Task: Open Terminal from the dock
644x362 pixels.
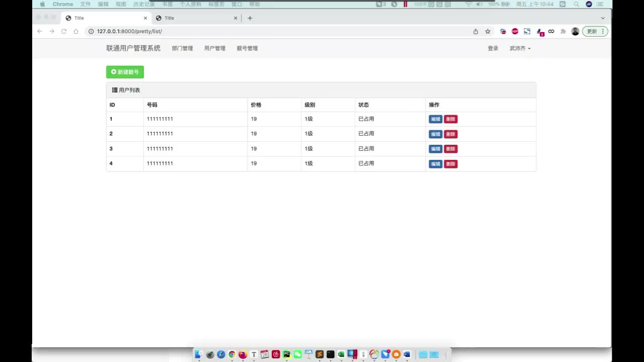Action: click(x=331, y=354)
